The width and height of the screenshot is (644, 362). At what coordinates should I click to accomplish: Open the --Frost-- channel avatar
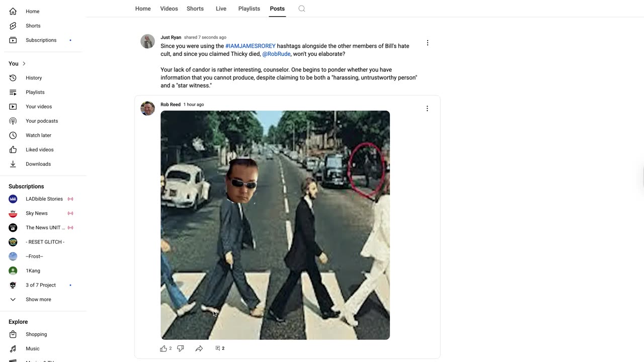(x=13, y=256)
